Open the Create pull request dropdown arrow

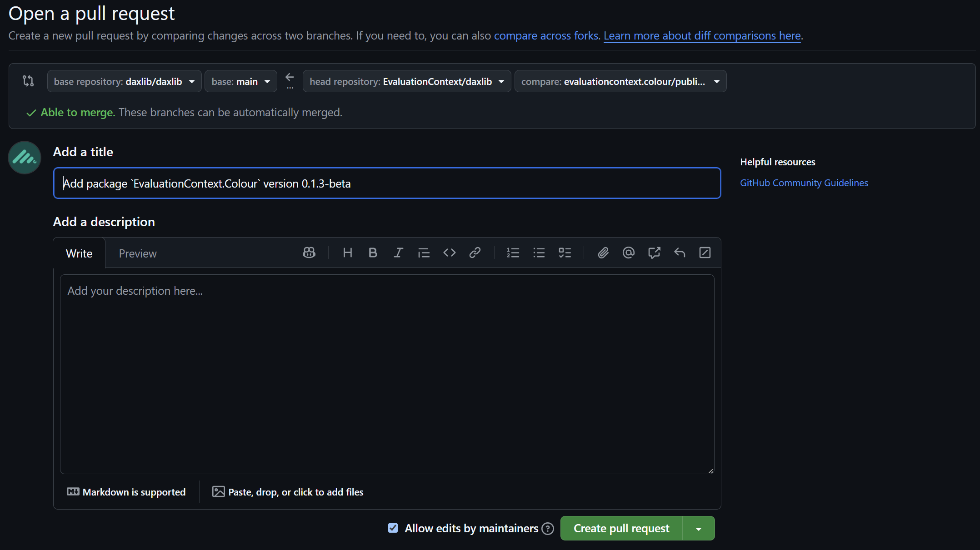(699, 528)
